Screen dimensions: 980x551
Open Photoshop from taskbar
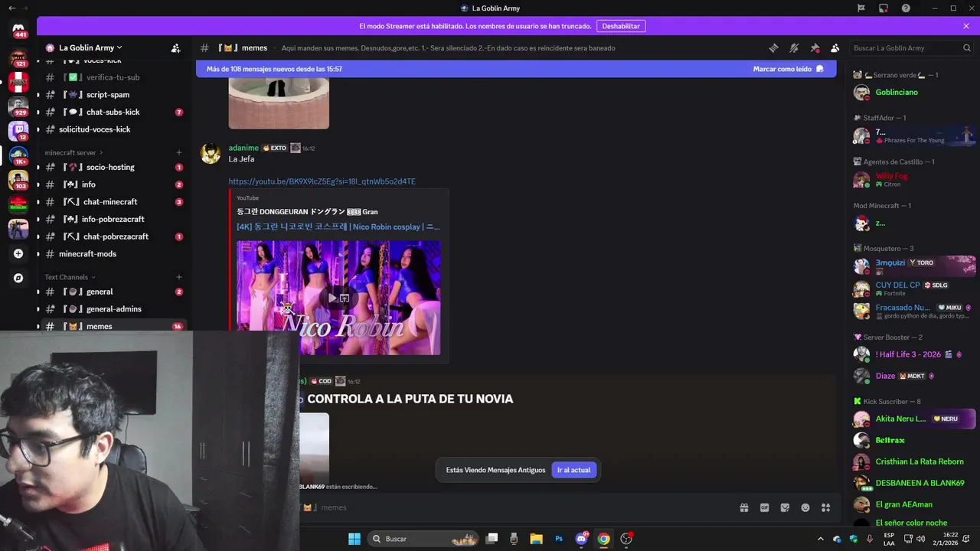coord(559,539)
